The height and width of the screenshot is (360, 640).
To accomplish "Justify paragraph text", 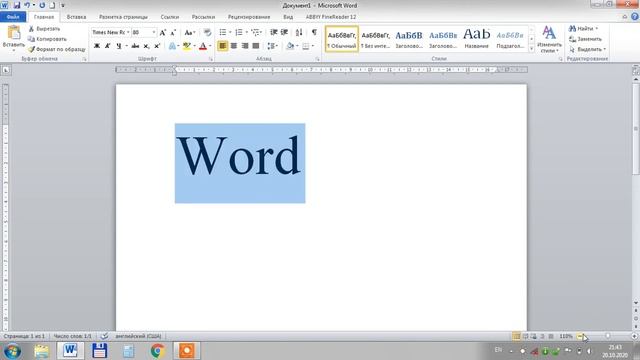I will pos(256,46).
